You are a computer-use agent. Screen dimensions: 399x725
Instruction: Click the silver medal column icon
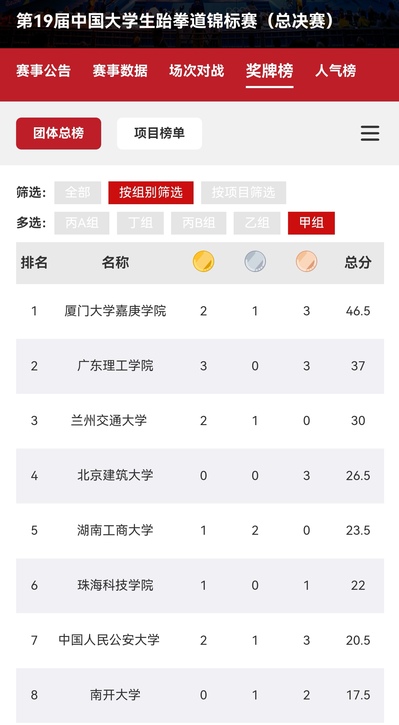click(255, 261)
